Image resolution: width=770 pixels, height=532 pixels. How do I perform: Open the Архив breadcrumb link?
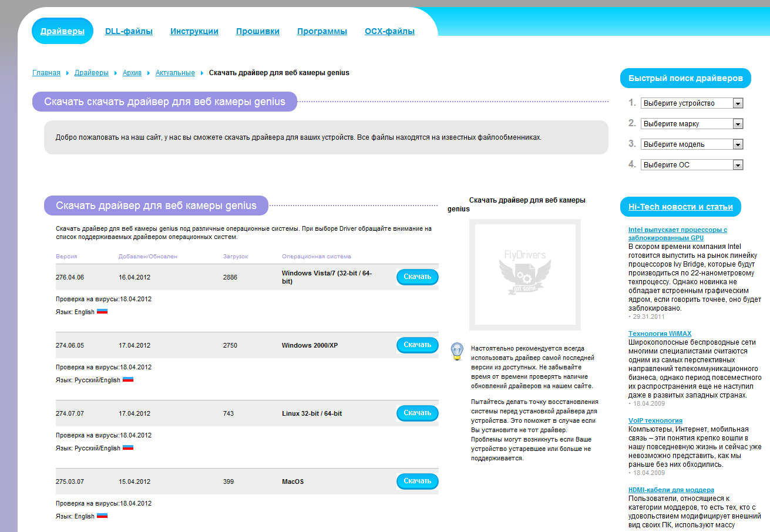[x=132, y=73]
